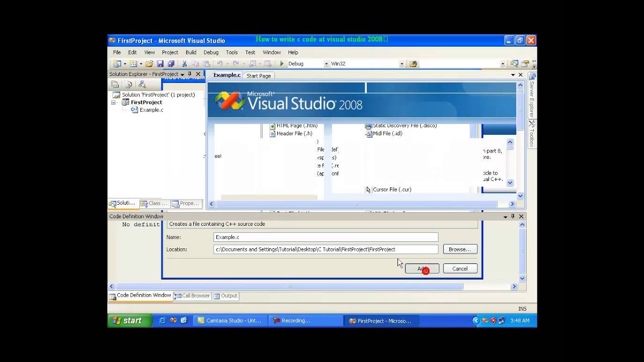Click the Navigate Backward icon
644x362 pixels.
coord(253,64)
